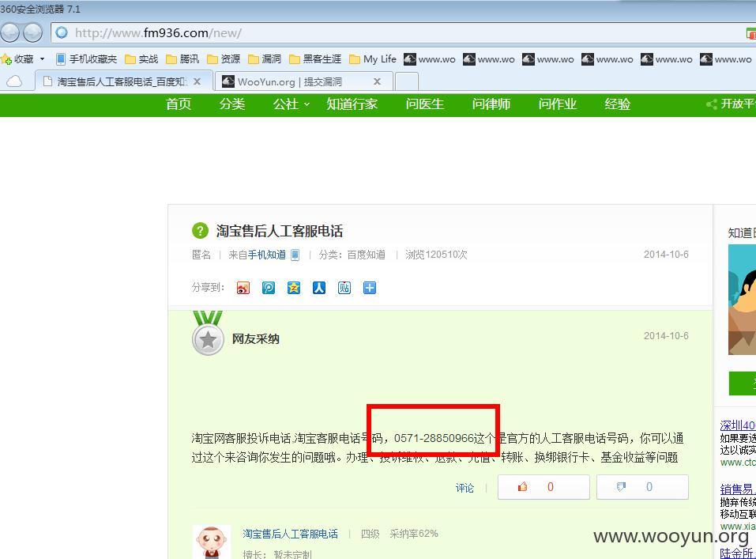756x559 pixels.
Task: Open the 资源 bookmark folder
Action: click(224, 59)
